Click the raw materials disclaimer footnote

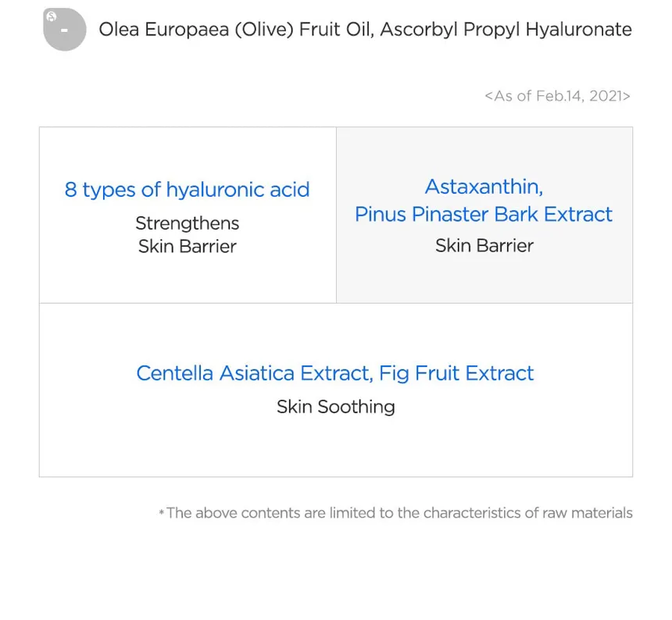pos(399,513)
